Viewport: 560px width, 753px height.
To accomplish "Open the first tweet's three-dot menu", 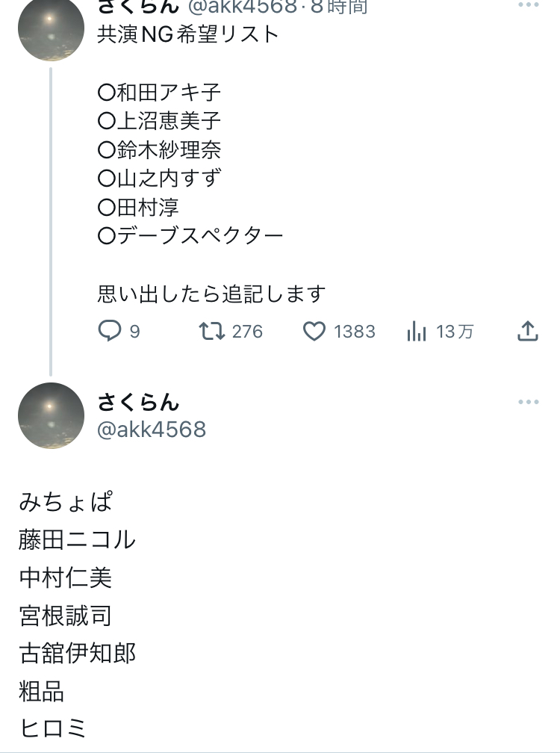I will [x=529, y=4].
